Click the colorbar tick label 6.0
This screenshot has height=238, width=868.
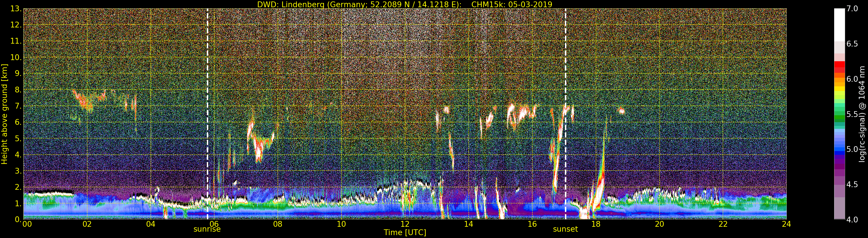(x=852, y=79)
